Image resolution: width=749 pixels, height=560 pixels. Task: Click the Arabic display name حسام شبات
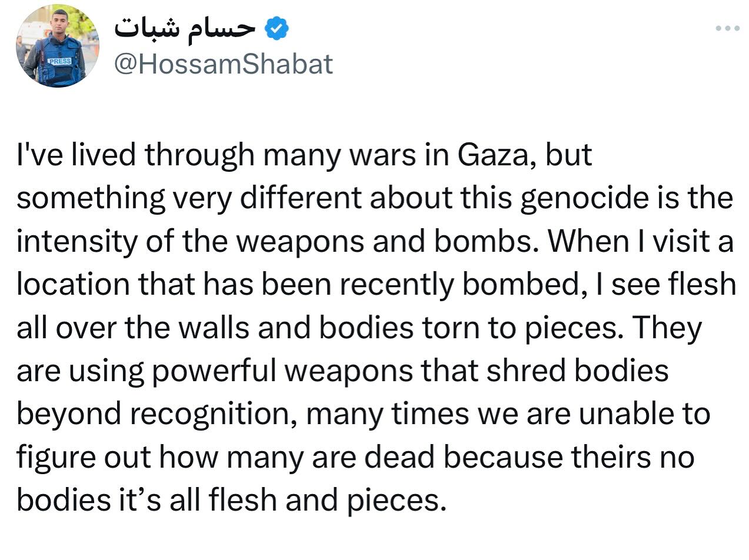[185, 28]
